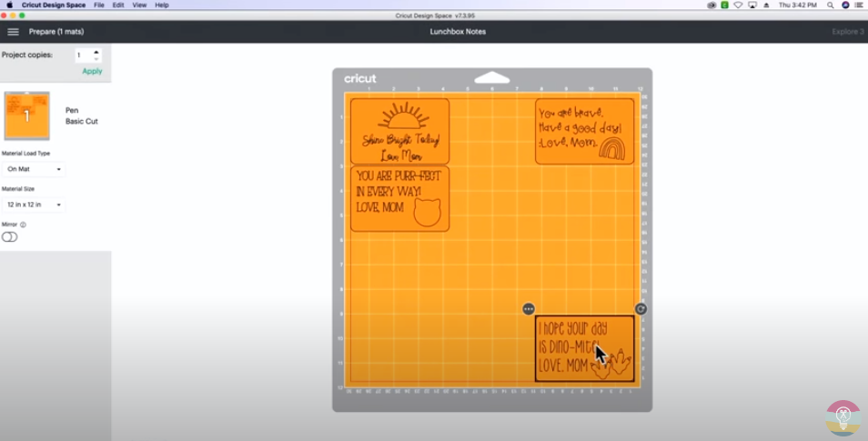868x441 pixels.
Task: Open the Material Load Type dropdown
Action: coord(34,169)
